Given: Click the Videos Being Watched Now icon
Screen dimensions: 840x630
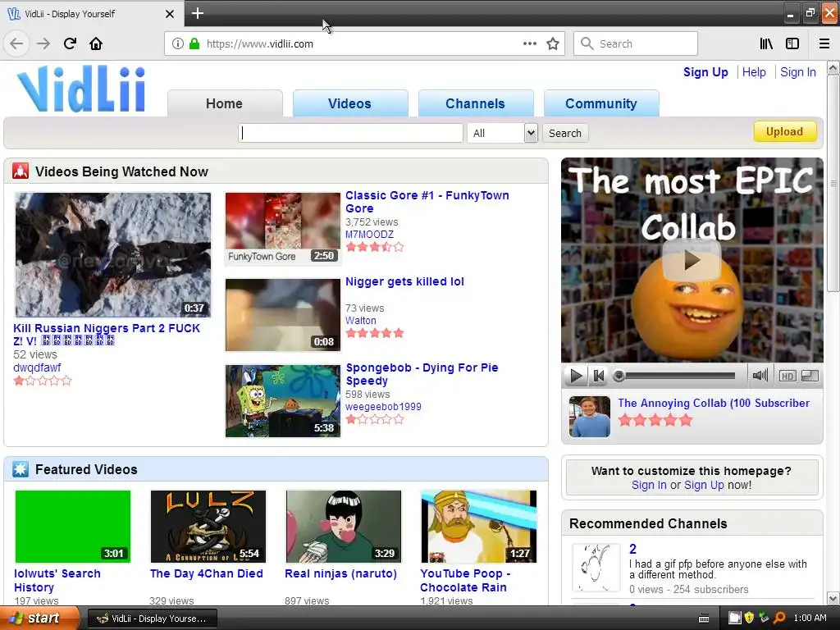Looking at the screenshot, I should point(21,171).
